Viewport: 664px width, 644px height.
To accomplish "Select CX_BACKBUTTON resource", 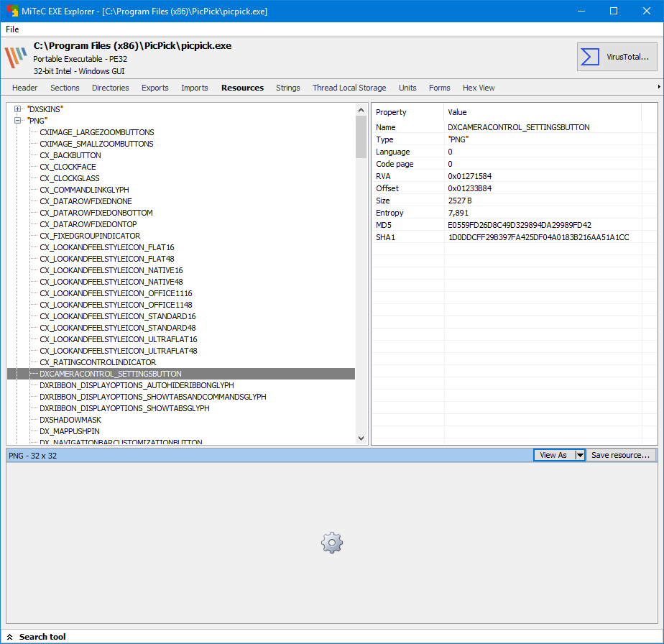I will pos(70,155).
